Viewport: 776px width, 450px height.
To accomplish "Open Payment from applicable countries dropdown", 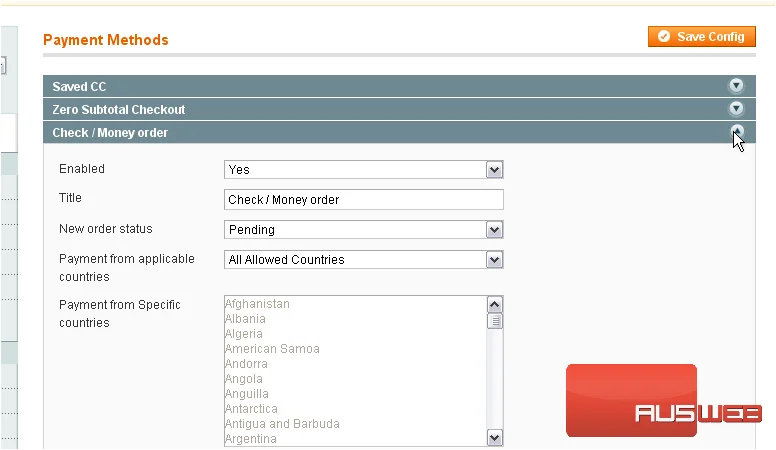I will (364, 260).
